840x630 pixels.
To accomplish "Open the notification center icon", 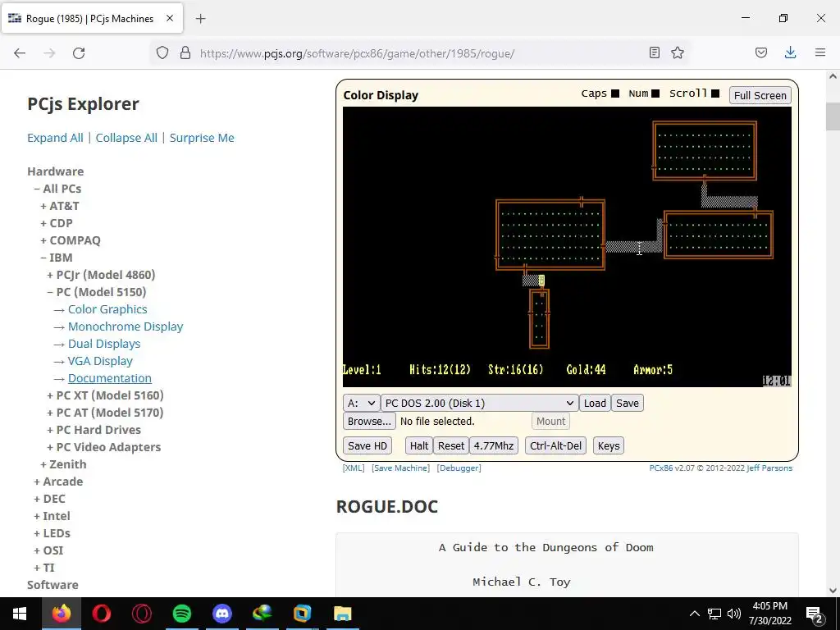I will click(815, 614).
